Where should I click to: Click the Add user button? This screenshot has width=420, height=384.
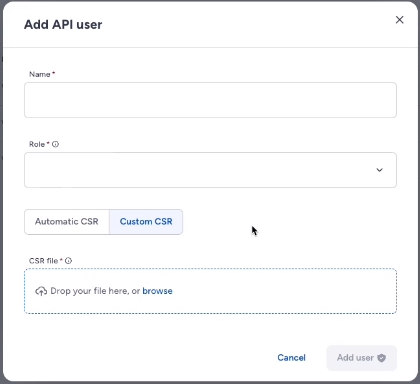[x=361, y=358]
